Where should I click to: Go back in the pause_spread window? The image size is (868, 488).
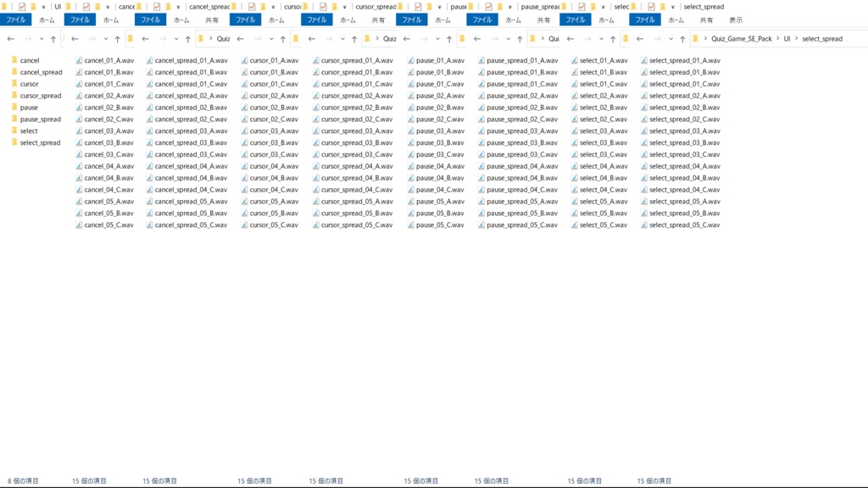477,39
